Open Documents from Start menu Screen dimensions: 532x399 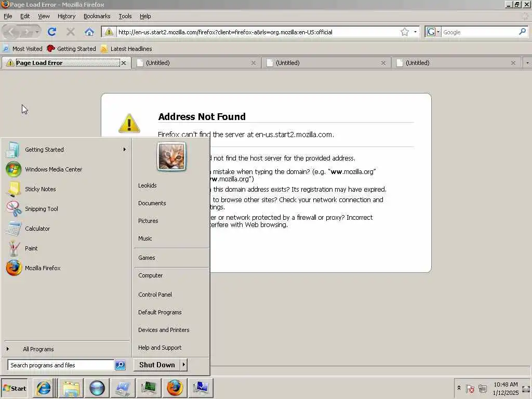(152, 203)
